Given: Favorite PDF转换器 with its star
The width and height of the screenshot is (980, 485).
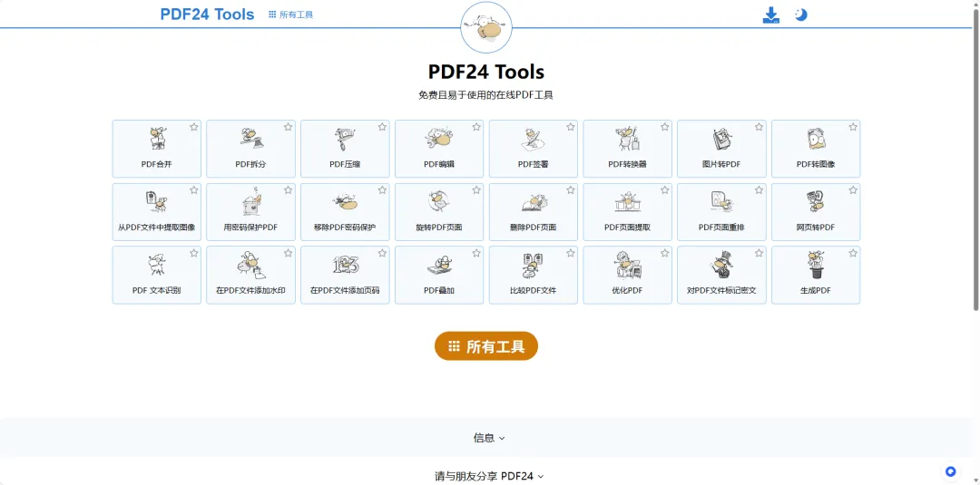Looking at the screenshot, I should click(664, 127).
